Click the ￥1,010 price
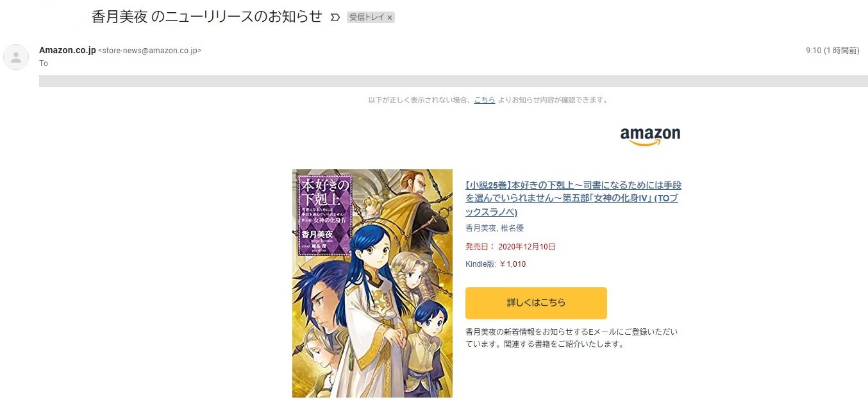The height and width of the screenshot is (420, 868). coord(512,264)
